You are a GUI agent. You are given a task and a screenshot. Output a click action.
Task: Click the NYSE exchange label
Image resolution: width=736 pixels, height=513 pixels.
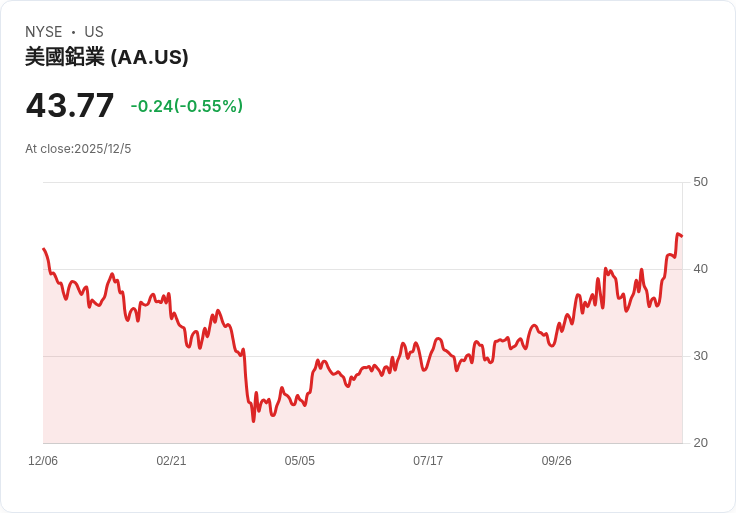click(44, 32)
